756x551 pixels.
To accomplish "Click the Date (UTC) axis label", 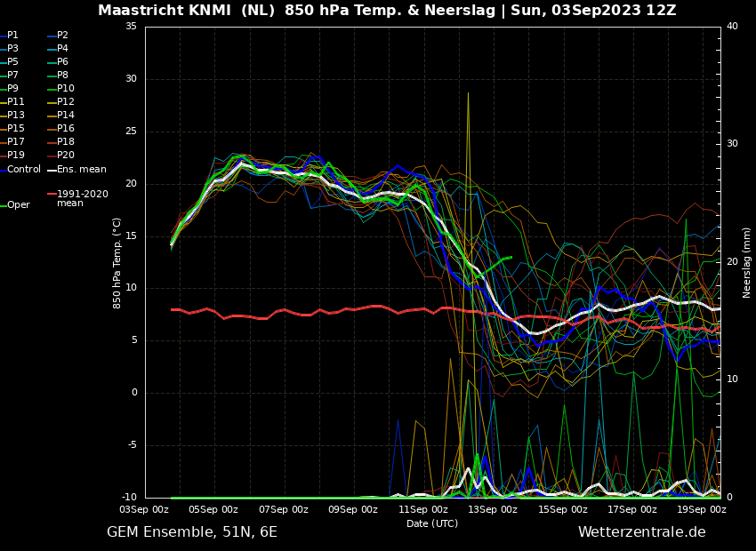I will point(432,524).
